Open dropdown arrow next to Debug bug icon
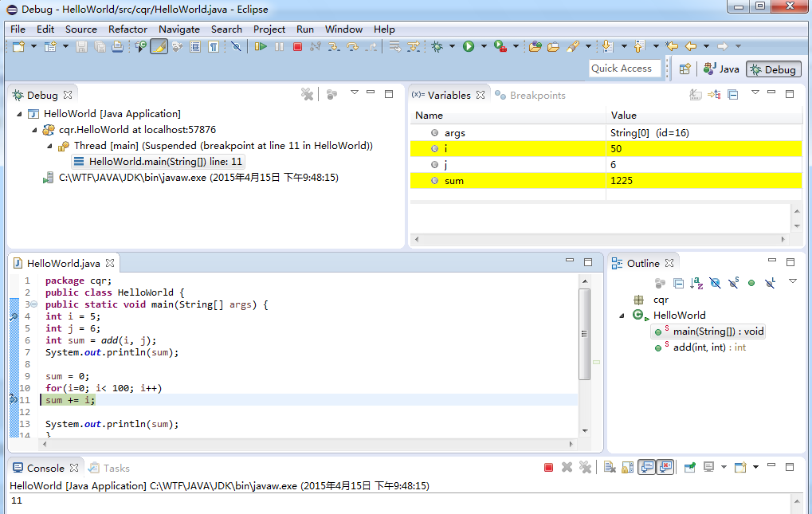Image resolution: width=812 pixels, height=514 pixels. (x=452, y=46)
